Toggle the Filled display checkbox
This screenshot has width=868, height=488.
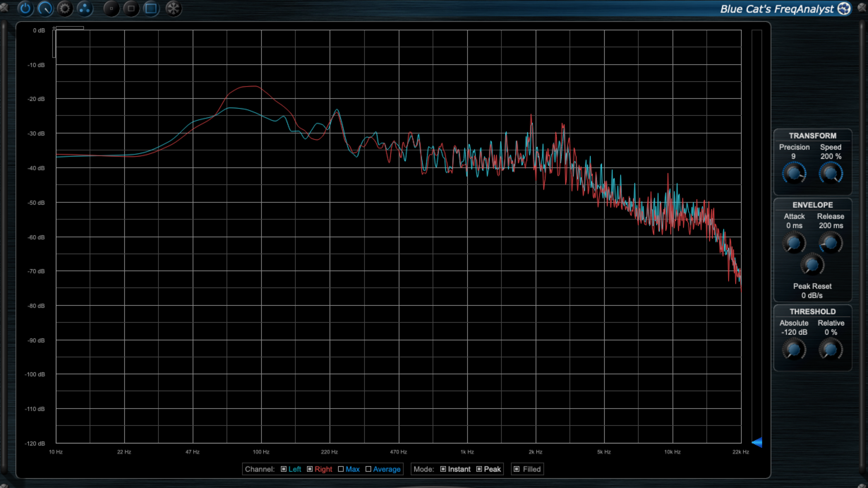(x=517, y=469)
